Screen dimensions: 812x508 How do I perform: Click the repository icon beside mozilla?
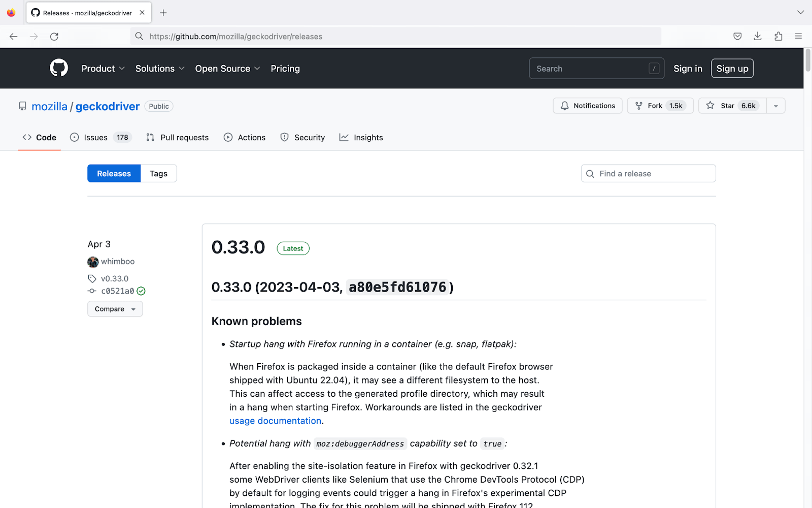22,106
